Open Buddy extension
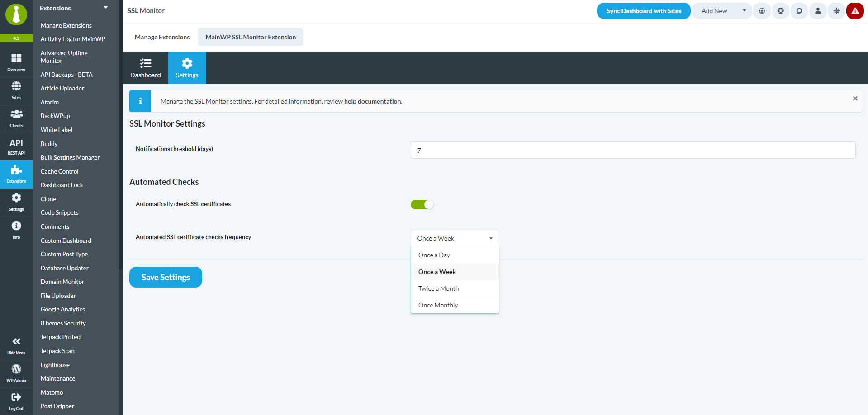 point(49,144)
